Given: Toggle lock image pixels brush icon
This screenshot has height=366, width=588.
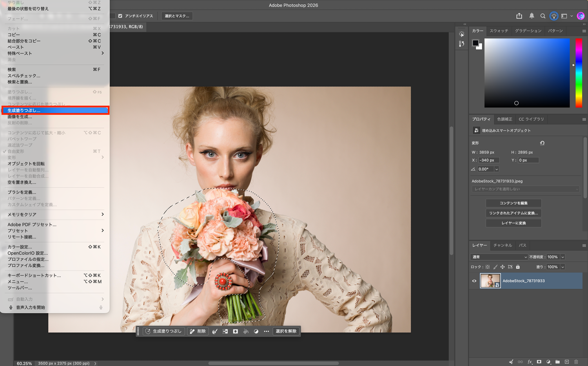Looking at the screenshot, I should coord(495,267).
